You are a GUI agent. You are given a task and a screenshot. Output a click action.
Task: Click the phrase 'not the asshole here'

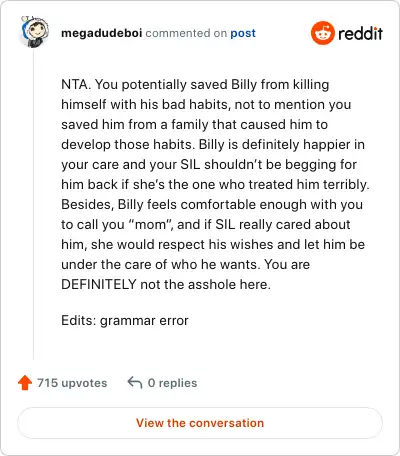coord(205,284)
